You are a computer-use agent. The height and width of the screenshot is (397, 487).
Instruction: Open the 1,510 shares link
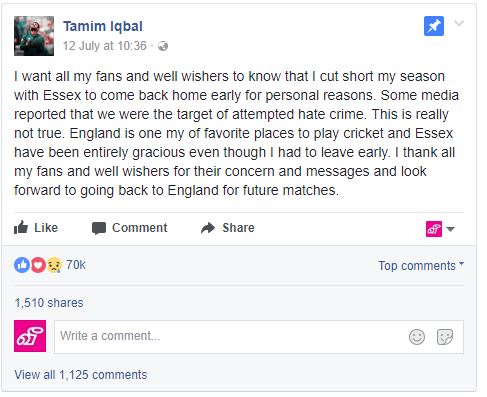click(49, 303)
